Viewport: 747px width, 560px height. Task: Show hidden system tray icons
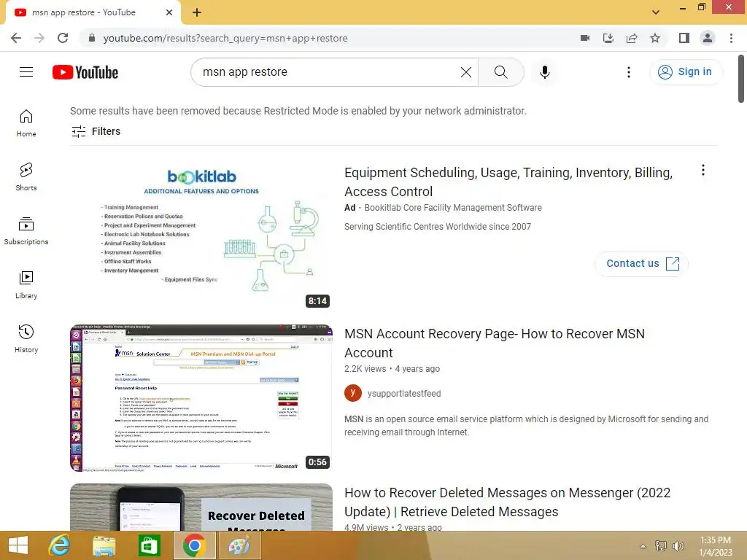(643, 546)
